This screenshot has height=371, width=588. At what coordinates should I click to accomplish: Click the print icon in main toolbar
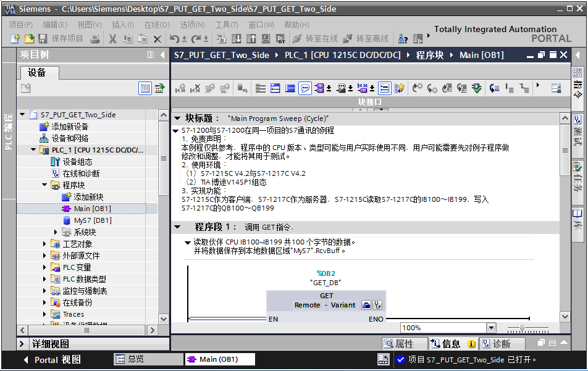[95, 38]
